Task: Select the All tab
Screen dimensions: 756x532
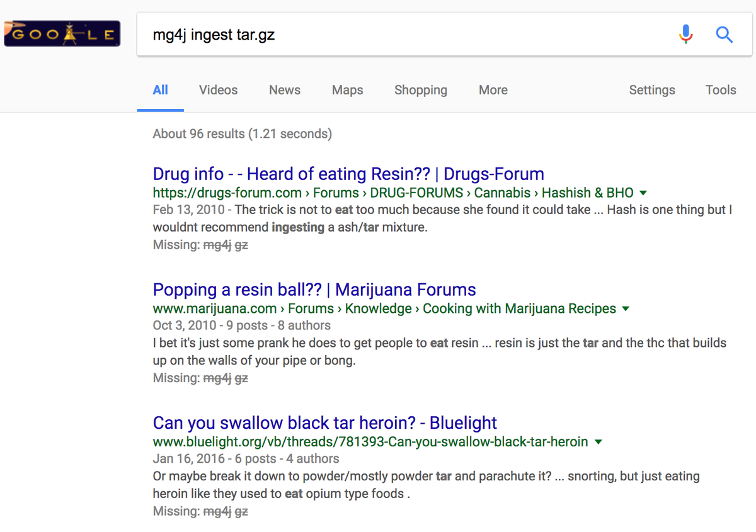Action: pos(161,90)
